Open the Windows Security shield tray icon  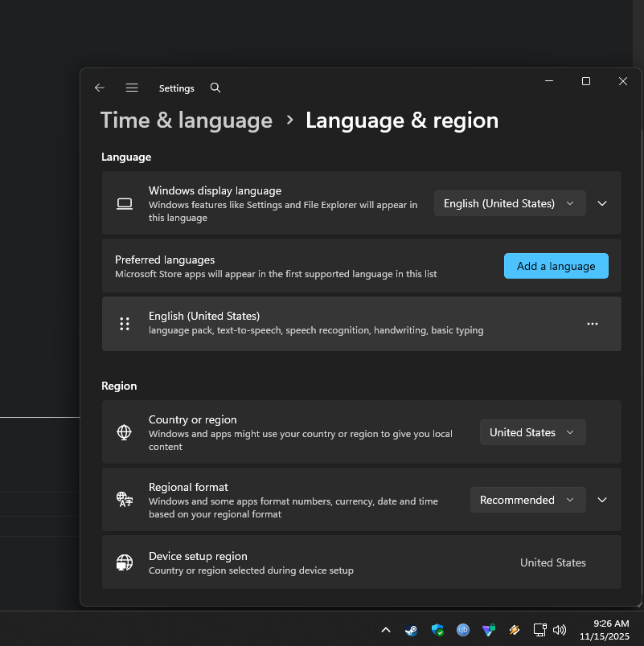(437, 630)
